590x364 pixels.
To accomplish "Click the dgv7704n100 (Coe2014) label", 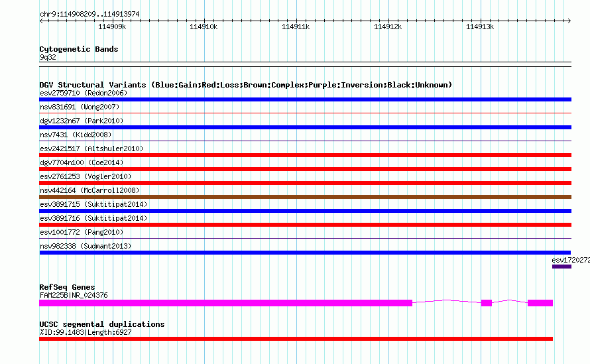I will click(x=82, y=162).
